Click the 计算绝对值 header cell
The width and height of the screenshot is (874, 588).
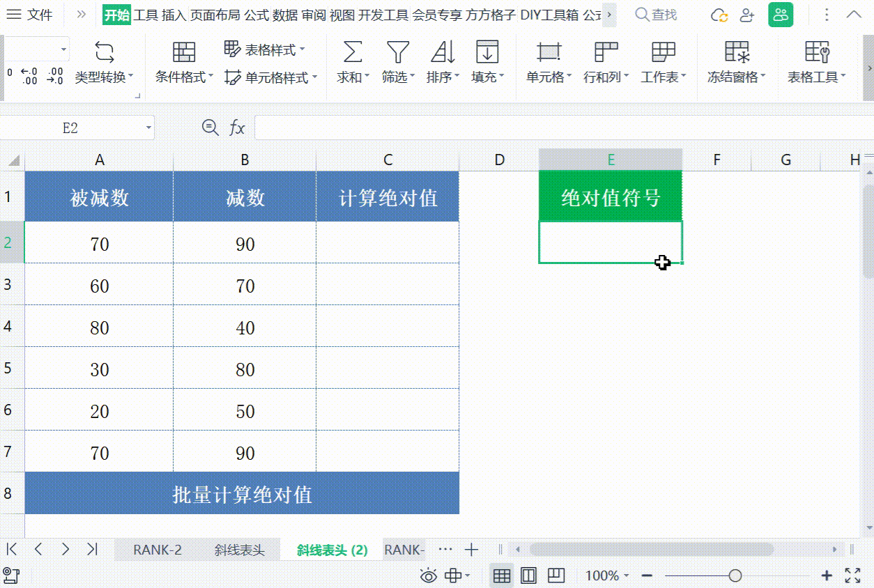click(388, 197)
